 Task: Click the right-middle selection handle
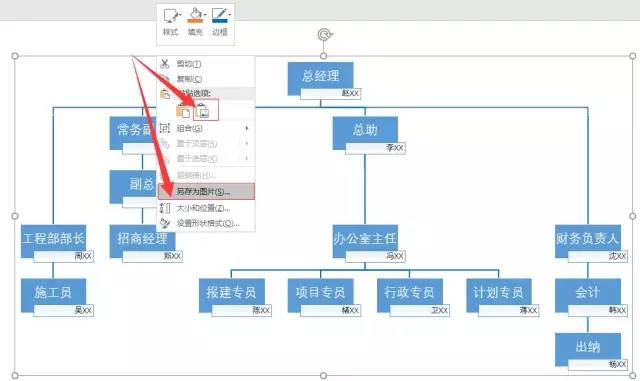click(632, 216)
